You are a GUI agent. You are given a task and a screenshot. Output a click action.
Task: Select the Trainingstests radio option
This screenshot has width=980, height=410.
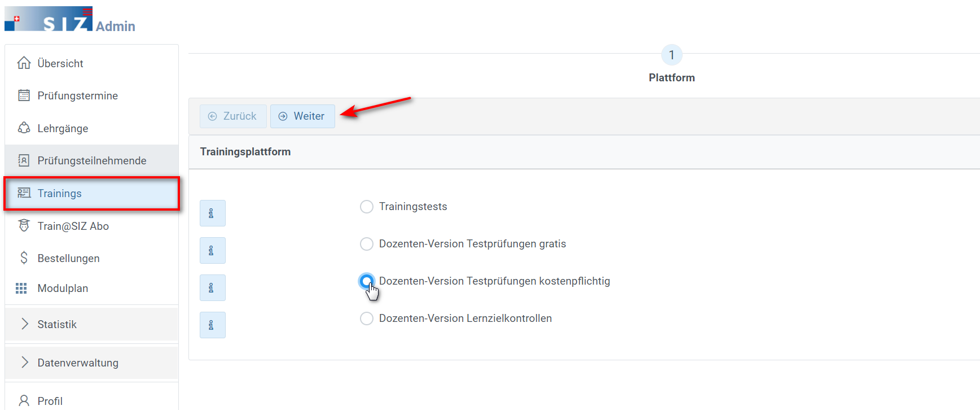pyautogui.click(x=367, y=207)
